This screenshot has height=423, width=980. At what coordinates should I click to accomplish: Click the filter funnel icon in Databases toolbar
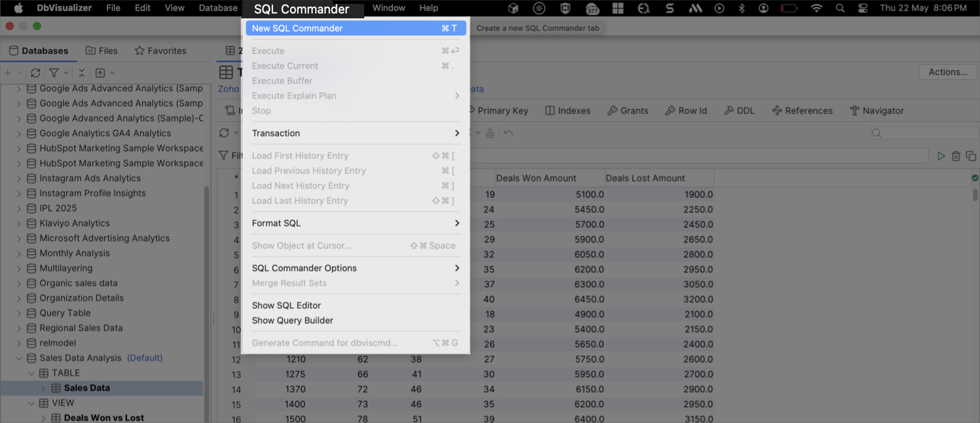[54, 73]
